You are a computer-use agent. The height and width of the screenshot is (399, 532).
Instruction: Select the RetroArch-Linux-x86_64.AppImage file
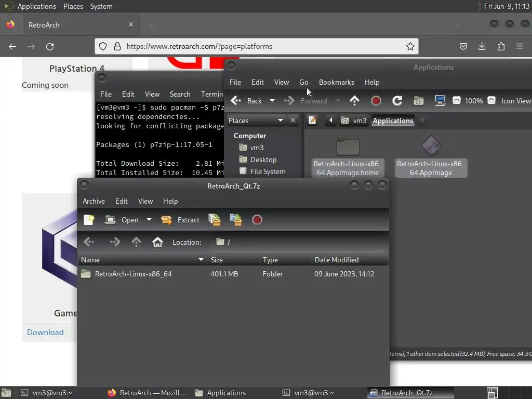[x=431, y=156]
